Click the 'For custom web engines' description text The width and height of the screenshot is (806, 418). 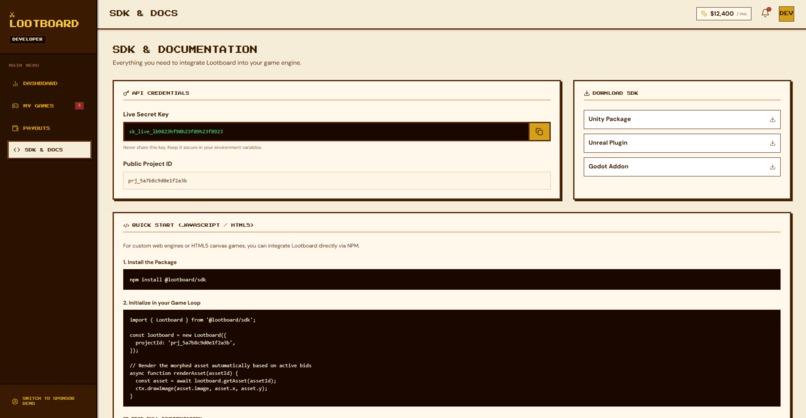[x=241, y=246]
